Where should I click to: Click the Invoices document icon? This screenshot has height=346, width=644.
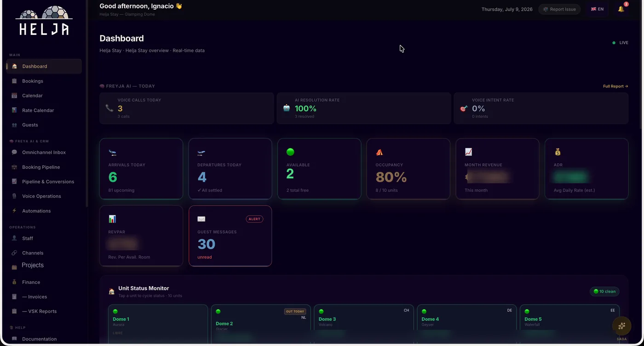click(14, 297)
